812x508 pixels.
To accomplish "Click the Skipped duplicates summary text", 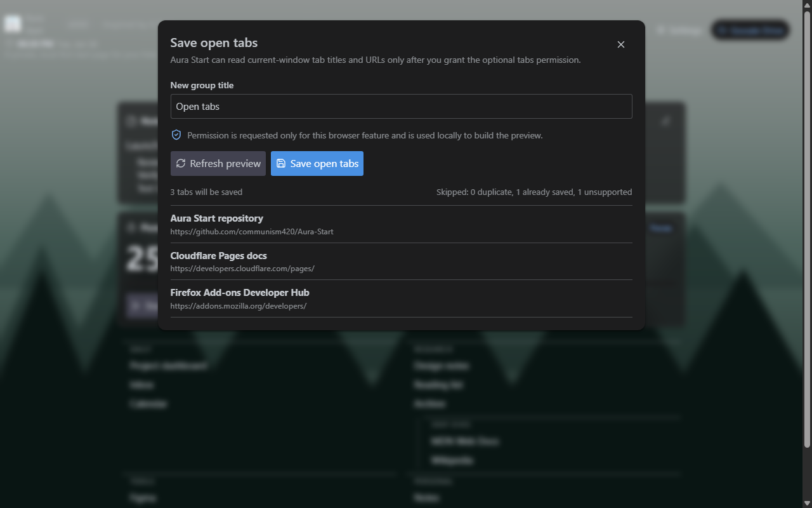I will tap(534, 192).
